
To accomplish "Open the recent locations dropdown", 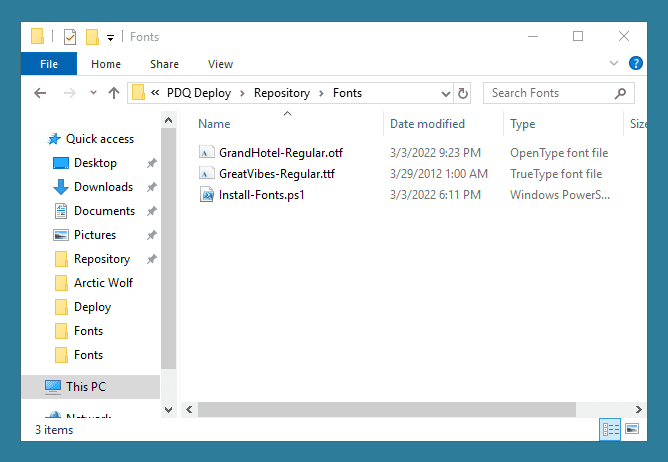I will coord(93,92).
